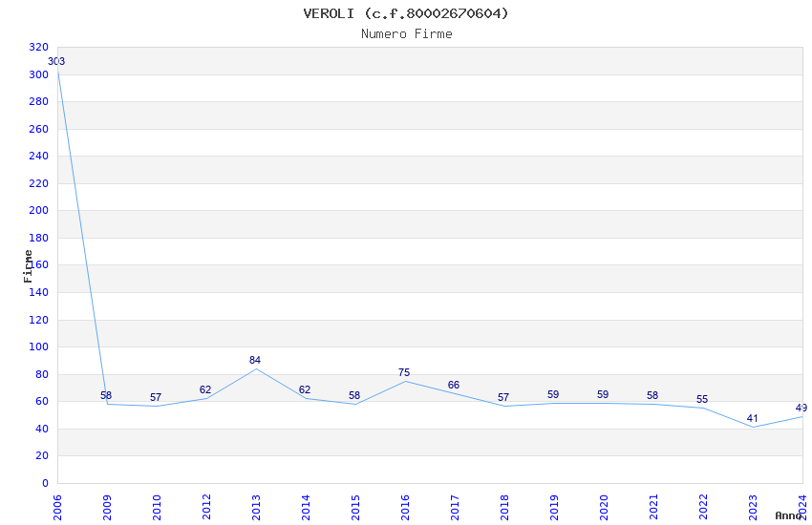Click the 2023 year label on x-axis

tap(753, 508)
